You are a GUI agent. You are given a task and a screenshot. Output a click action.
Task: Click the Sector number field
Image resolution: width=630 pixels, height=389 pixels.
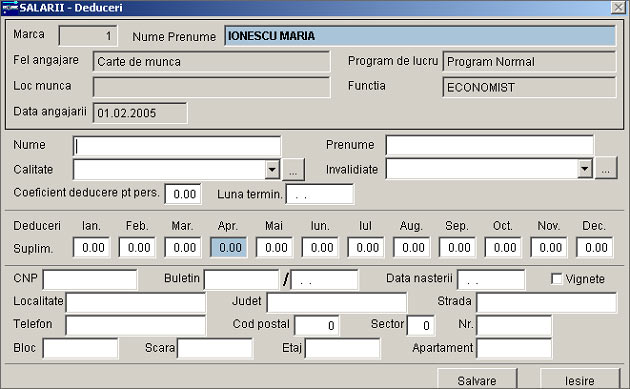click(x=421, y=326)
